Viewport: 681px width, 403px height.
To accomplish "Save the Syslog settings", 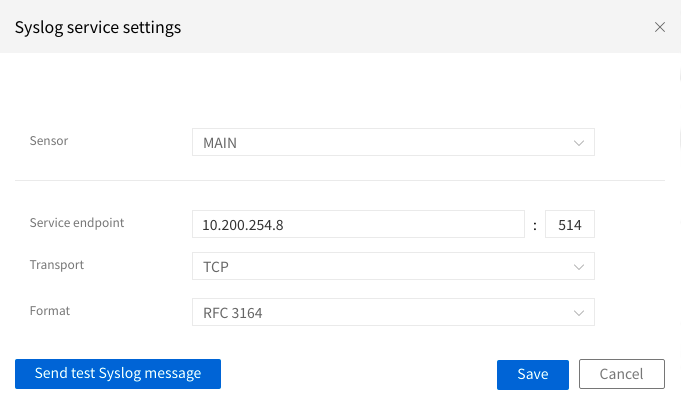I will [532, 374].
